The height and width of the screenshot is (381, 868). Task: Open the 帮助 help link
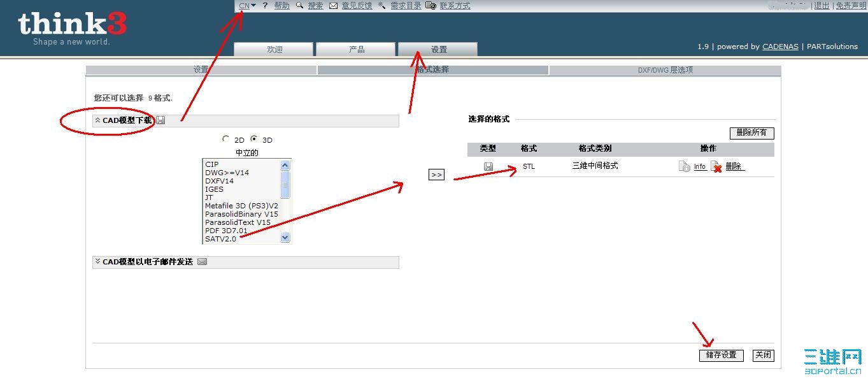[281, 6]
